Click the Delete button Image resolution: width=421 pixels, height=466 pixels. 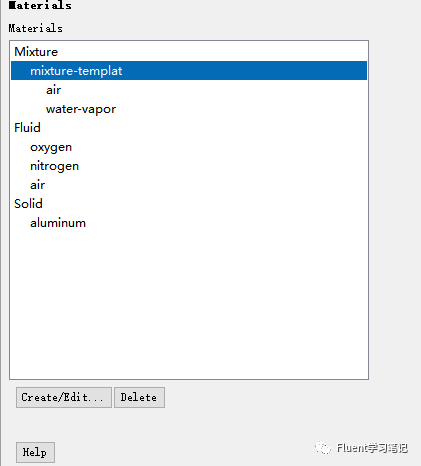pos(139,397)
